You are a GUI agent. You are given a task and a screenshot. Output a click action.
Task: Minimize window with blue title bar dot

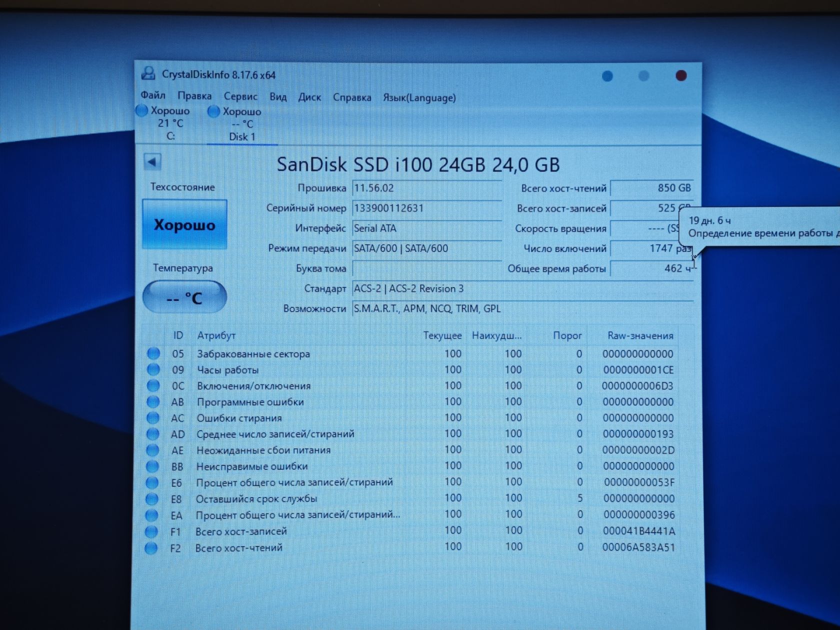(607, 76)
